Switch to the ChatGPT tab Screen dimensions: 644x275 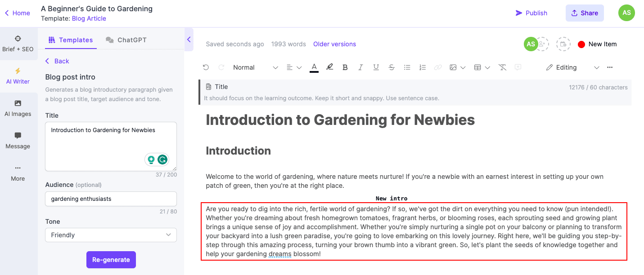(126, 40)
